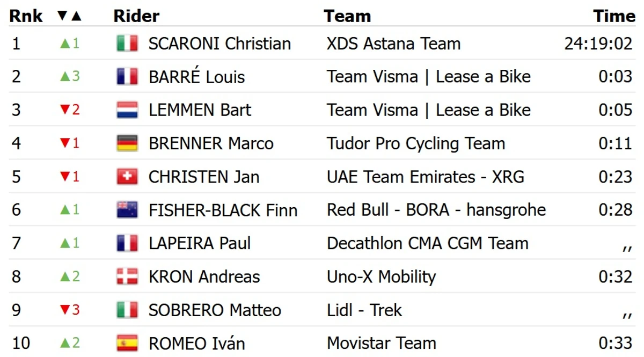Screen dimensions: 644x357
Task: Click the New Zealand flag beside FISHER-BLACK Finn
Action: (127, 210)
